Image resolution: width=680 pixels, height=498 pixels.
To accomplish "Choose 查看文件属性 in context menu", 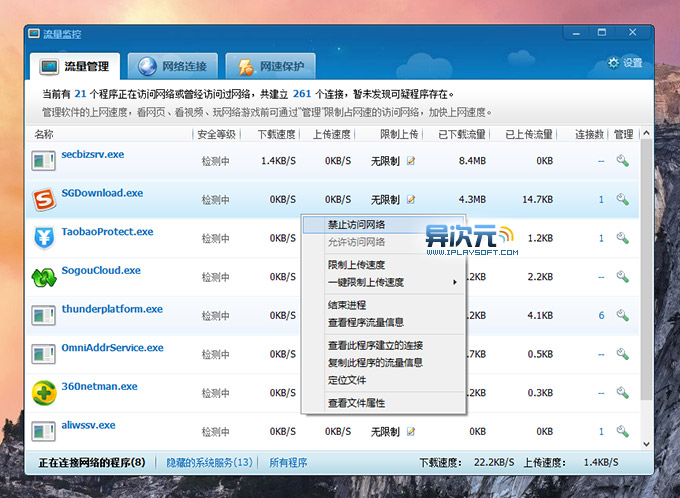I will (x=383, y=403).
